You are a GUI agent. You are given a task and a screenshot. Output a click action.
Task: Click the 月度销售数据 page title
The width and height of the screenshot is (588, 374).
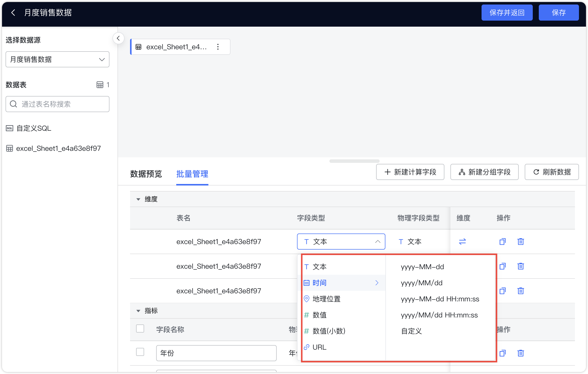(x=48, y=13)
